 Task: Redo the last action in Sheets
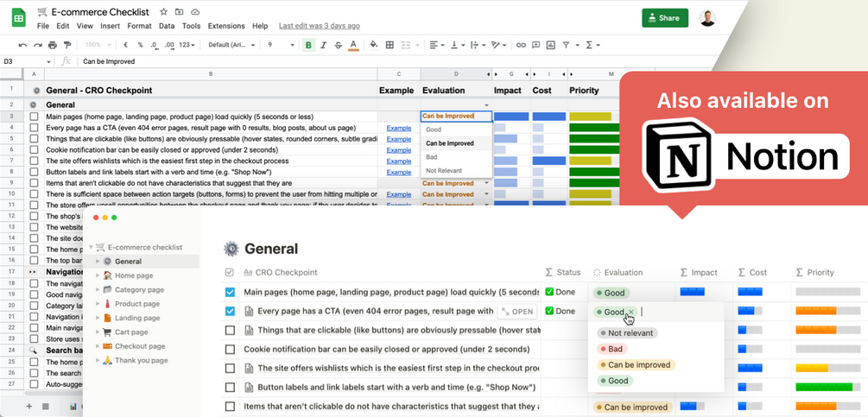click(x=38, y=46)
